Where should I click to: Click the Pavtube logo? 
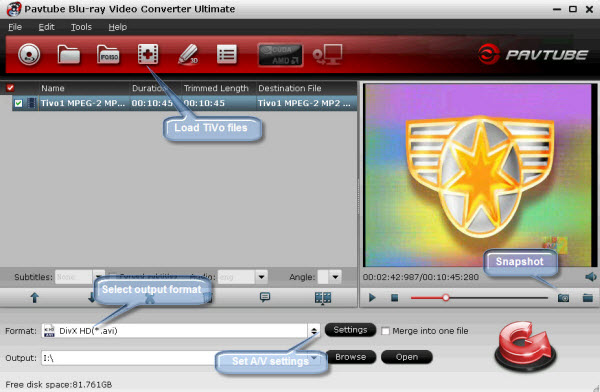[x=533, y=54]
